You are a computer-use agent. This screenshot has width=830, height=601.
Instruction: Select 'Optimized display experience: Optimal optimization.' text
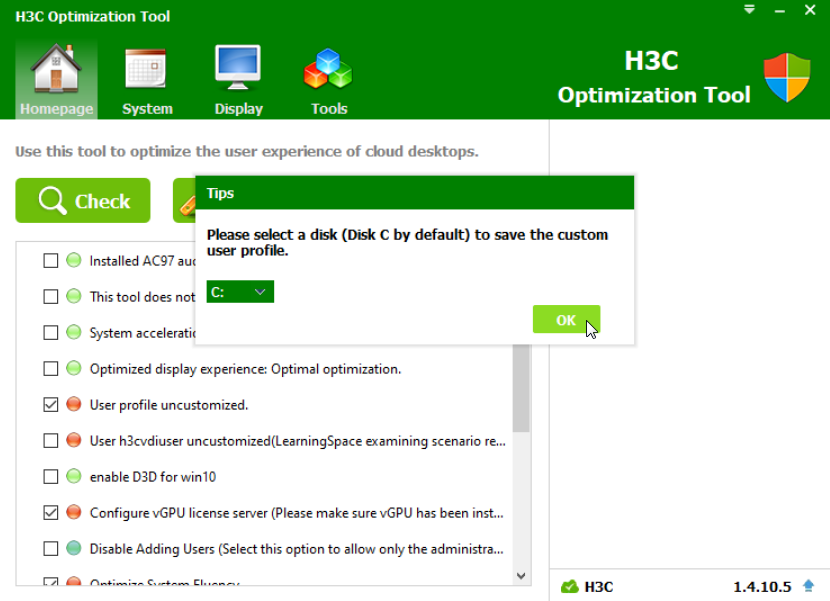245,369
